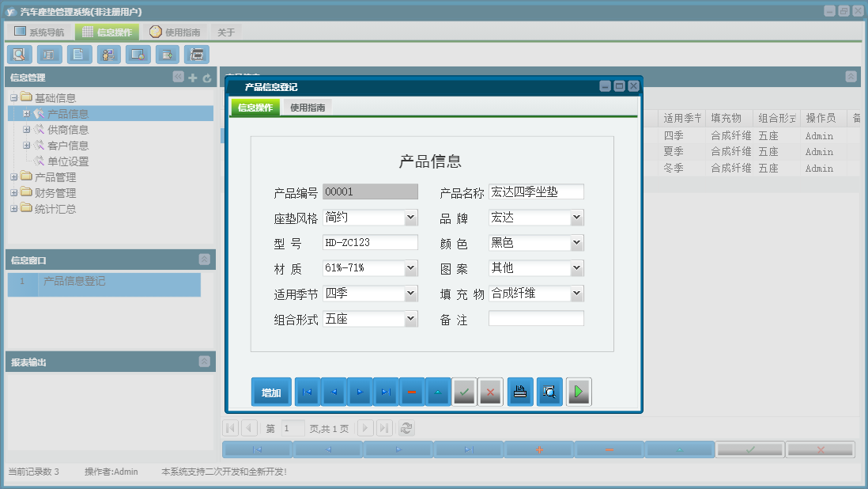The width and height of the screenshot is (868, 489).
Task: Expand the 产品管理 tree node
Action: point(14,177)
